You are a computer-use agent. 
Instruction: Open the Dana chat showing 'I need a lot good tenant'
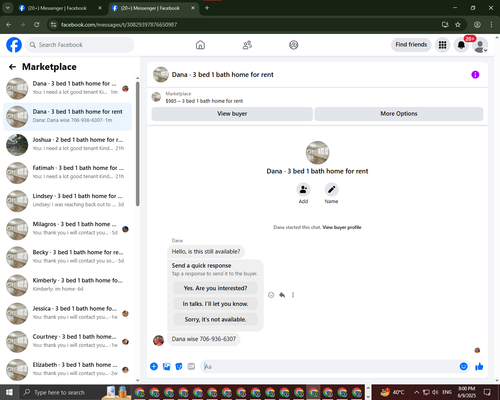tap(68, 88)
